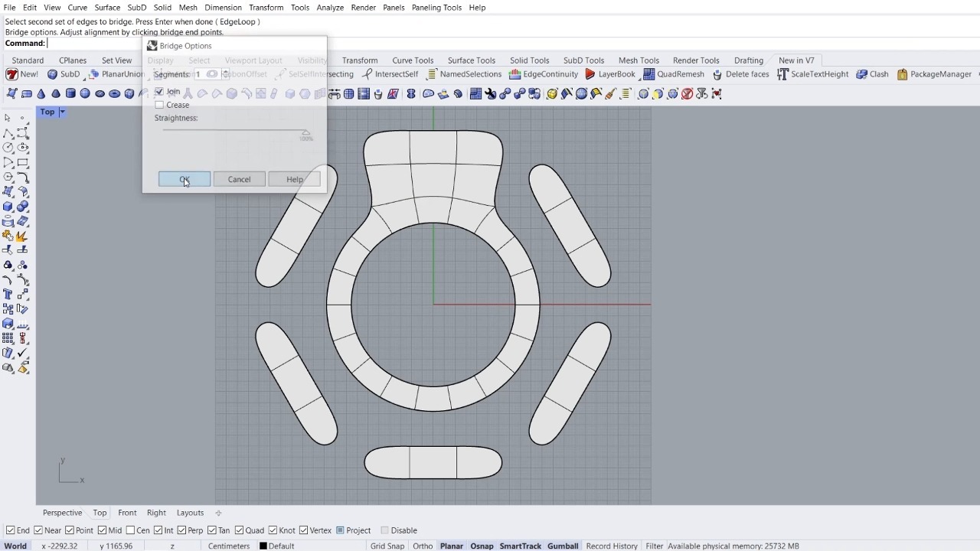The image size is (980, 551).
Task: Enable the Cen osnap checkbox
Action: tap(131, 530)
